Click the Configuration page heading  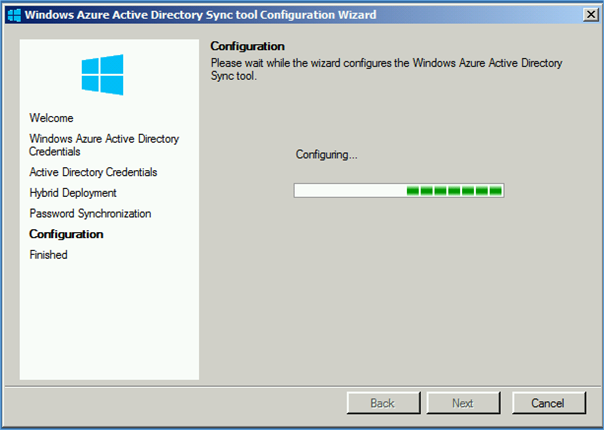[x=247, y=46]
